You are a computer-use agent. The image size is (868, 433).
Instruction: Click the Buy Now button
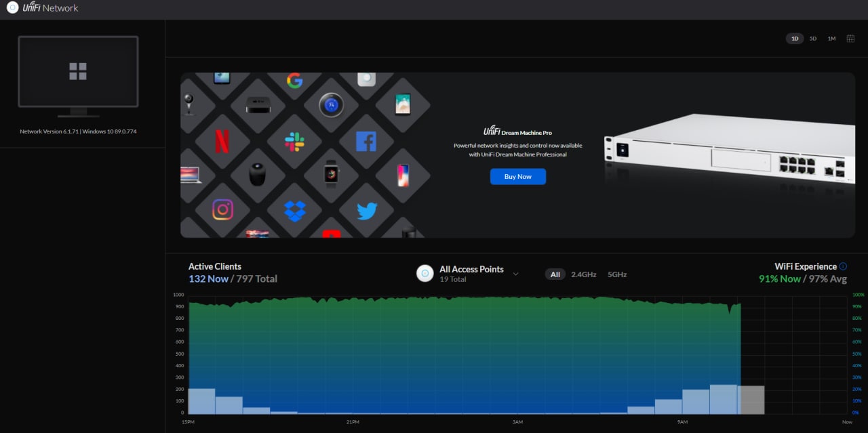(518, 176)
